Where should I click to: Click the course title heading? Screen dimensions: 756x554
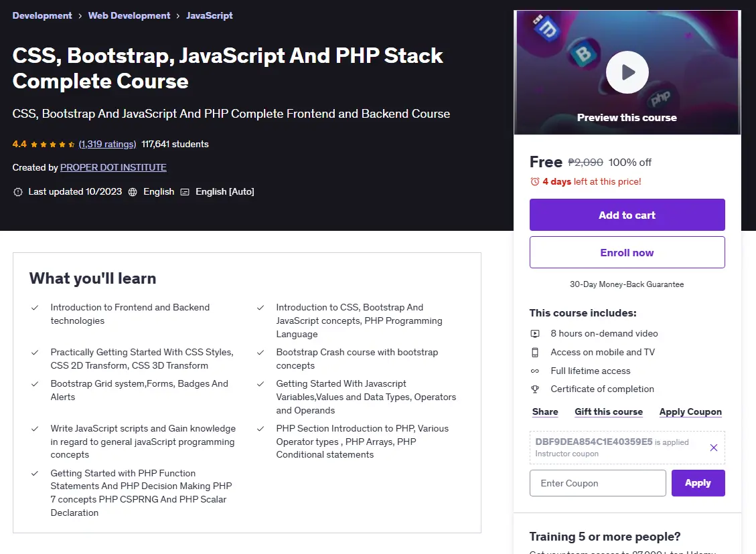click(228, 68)
